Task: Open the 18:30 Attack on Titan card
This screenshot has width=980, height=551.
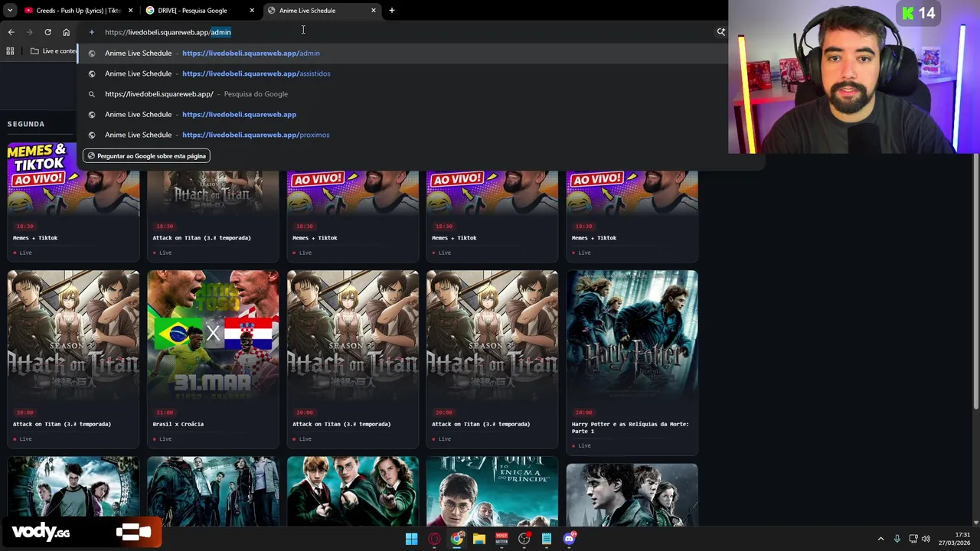Action: (213, 216)
